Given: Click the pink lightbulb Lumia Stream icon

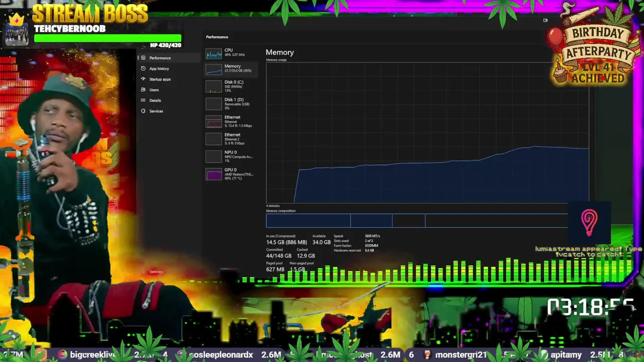Looking at the screenshot, I should coord(589,223).
